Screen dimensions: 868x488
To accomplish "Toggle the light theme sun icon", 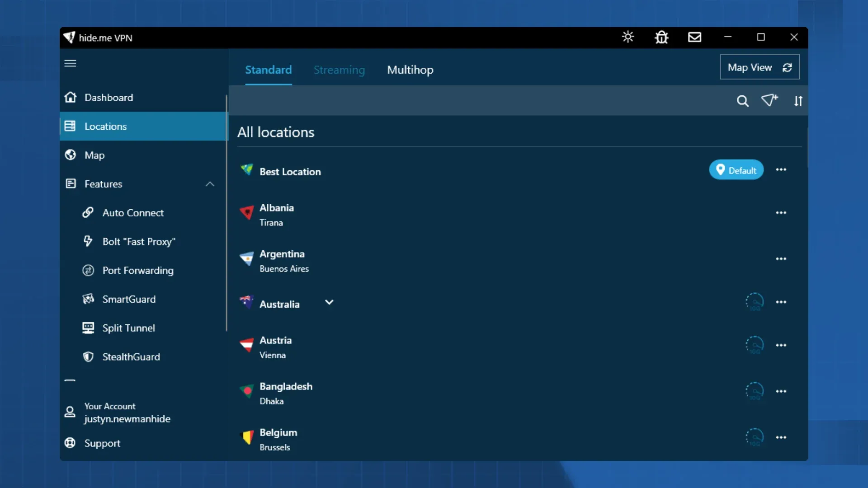I will [x=628, y=37].
